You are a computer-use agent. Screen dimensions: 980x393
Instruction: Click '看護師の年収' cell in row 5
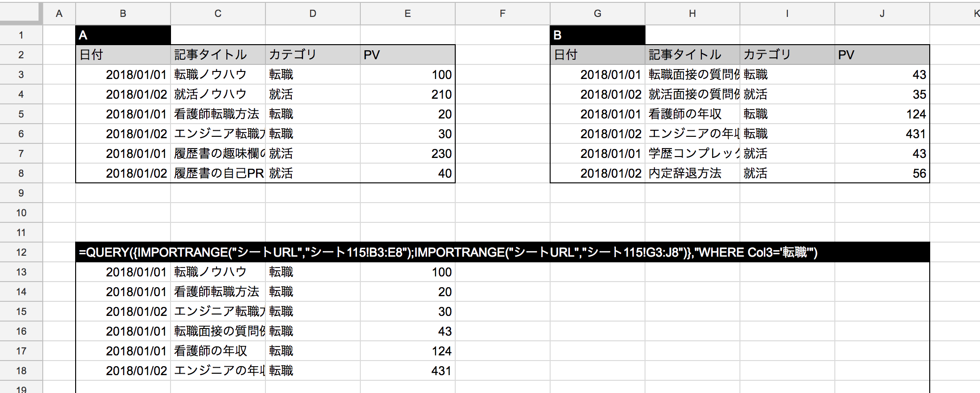692,114
